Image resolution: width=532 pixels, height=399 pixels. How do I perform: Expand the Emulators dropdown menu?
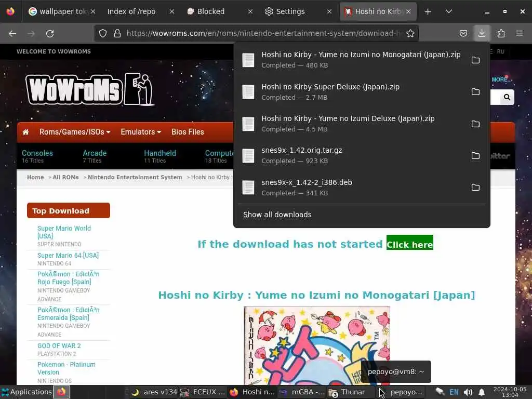click(141, 132)
